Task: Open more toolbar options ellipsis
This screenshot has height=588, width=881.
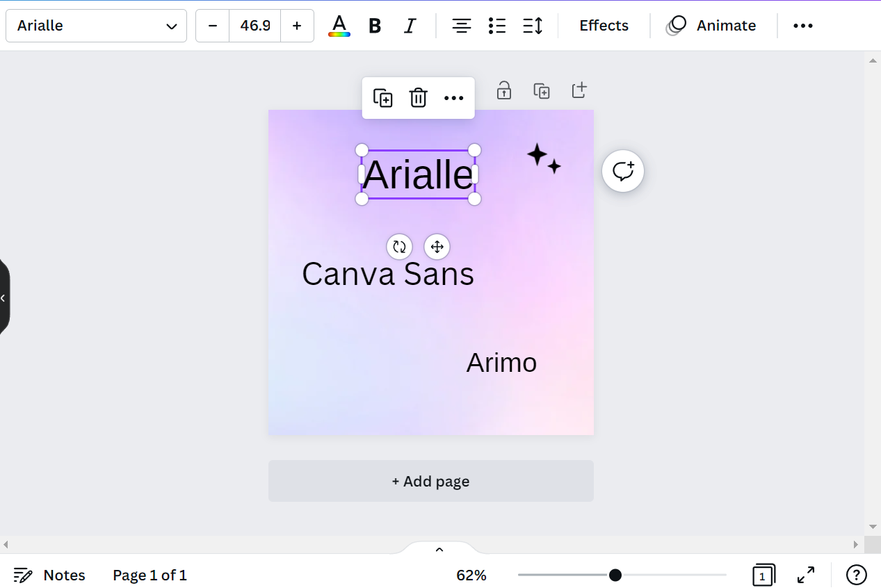Action: point(802,26)
